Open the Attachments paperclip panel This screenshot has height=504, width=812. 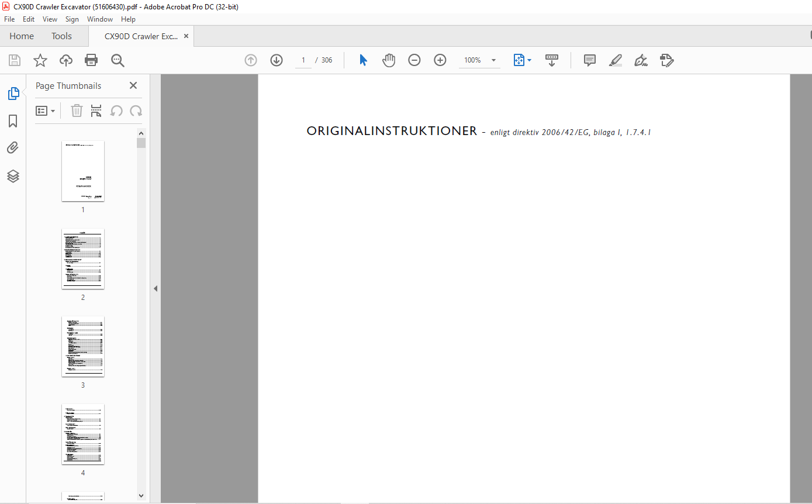coord(13,148)
